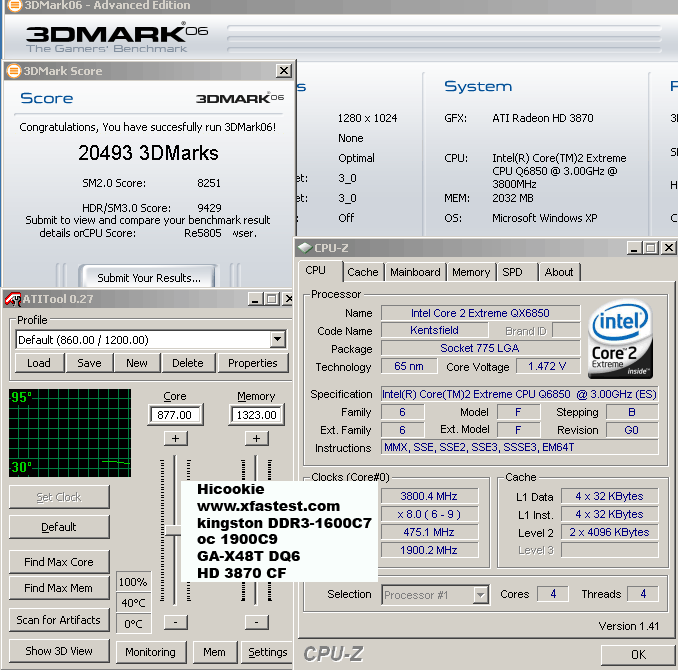Image resolution: width=678 pixels, height=670 pixels.
Task: Decrease Core clock with minus button
Action: [x=176, y=622]
